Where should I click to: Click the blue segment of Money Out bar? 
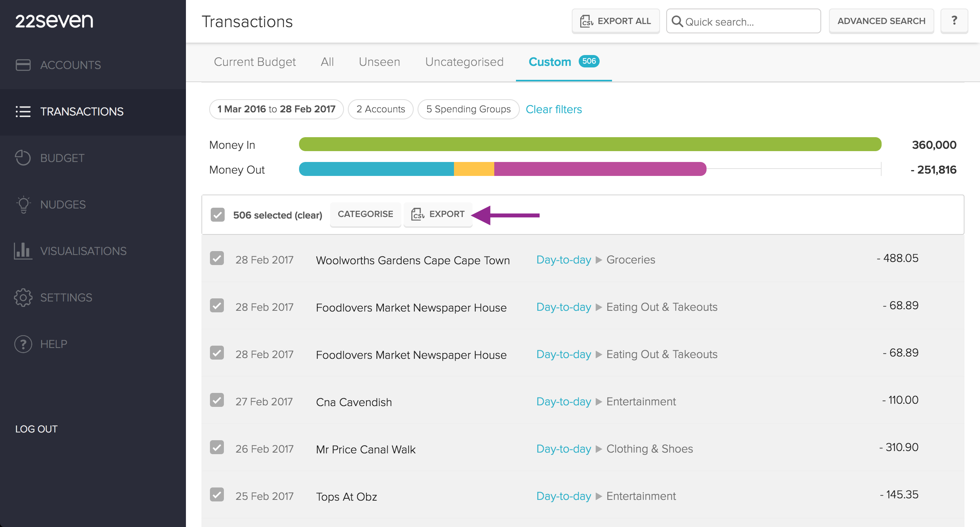[x=377, y=169]
